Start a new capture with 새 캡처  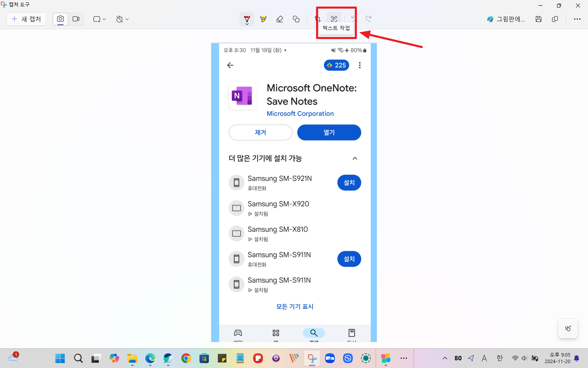pos(26,19)
